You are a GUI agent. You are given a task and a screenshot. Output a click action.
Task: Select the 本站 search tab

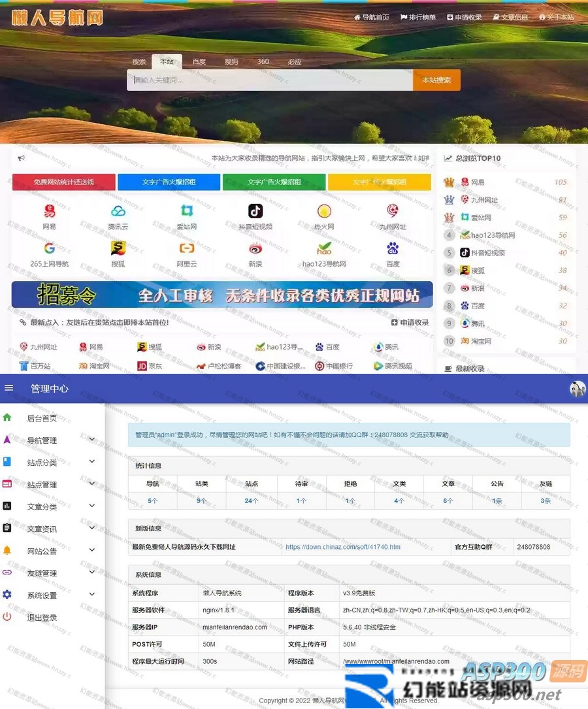(x=167, y=61)
